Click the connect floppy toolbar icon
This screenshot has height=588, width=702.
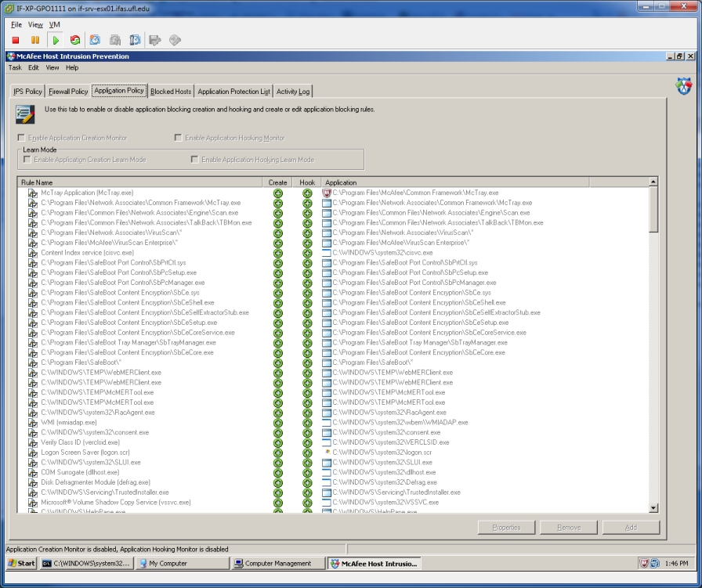point(155,40)
